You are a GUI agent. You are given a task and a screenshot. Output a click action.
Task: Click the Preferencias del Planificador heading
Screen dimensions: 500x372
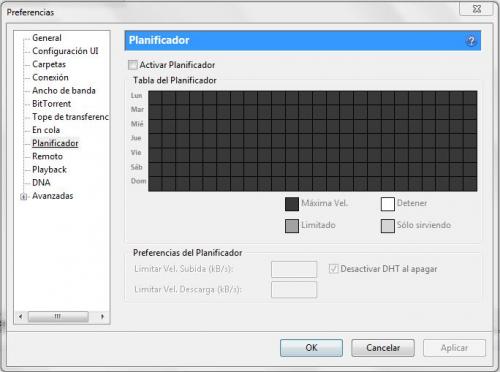coord(188,253)
